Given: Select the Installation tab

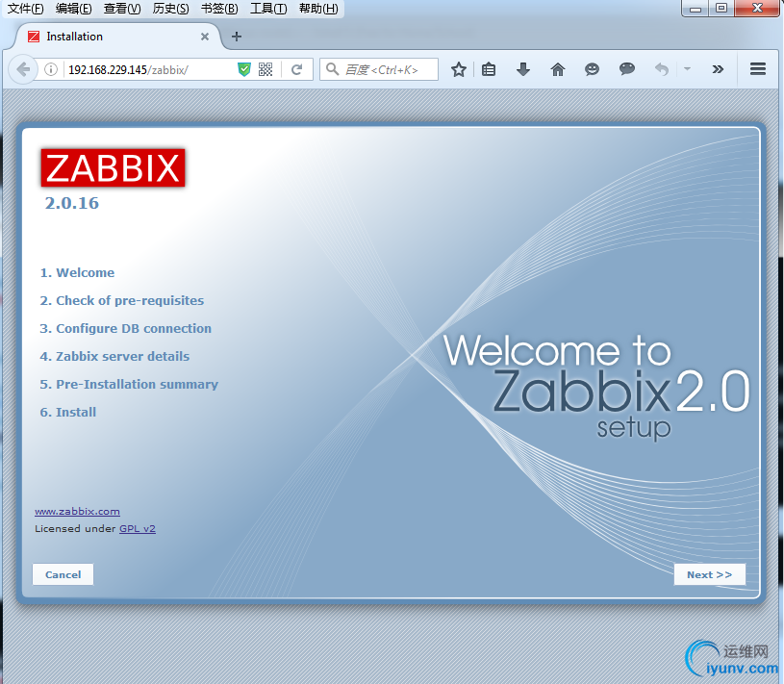Looking at the screenshot, I should coord(118,37).
